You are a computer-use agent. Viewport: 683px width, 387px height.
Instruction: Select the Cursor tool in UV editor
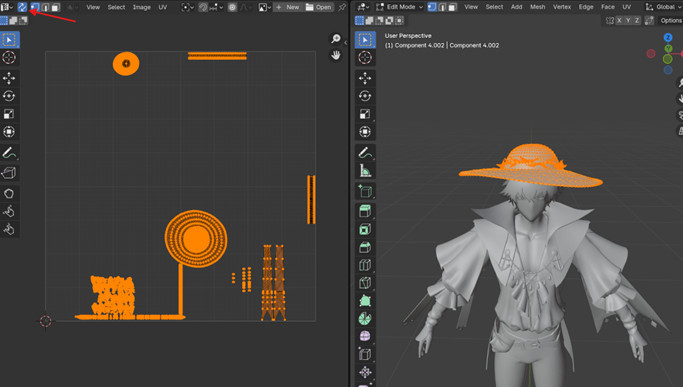(x=9, y=57)
